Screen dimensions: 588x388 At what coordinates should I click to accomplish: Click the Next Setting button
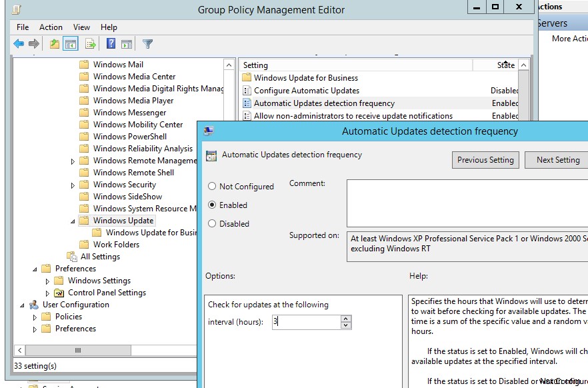[x=559, y=160]
